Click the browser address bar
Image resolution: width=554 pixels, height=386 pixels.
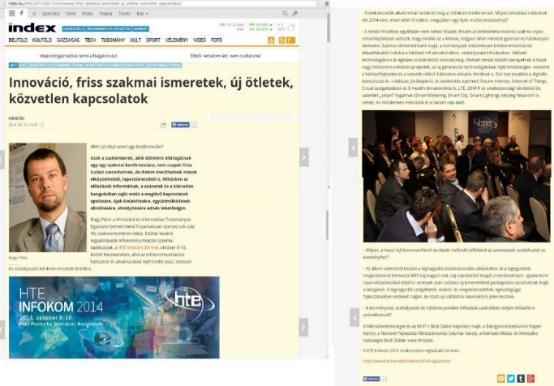pyautogui.click(x=163, y=4)
